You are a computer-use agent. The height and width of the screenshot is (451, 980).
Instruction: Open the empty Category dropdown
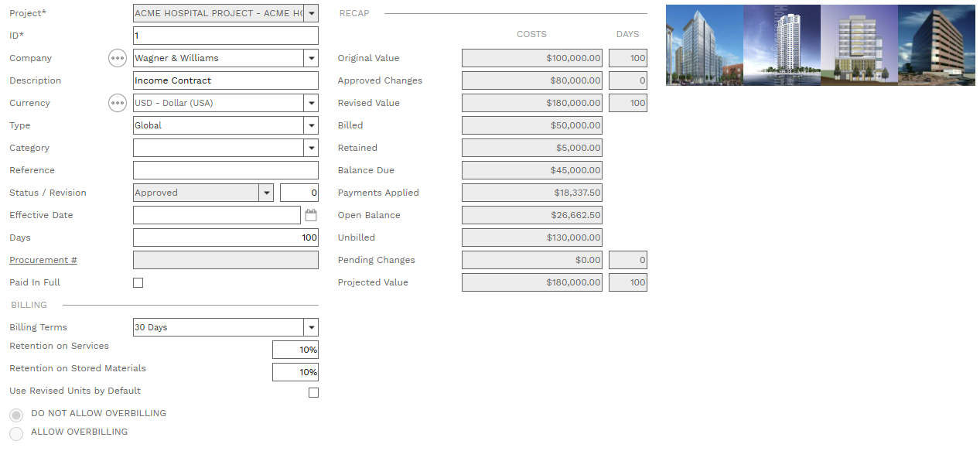coord(311,148)
